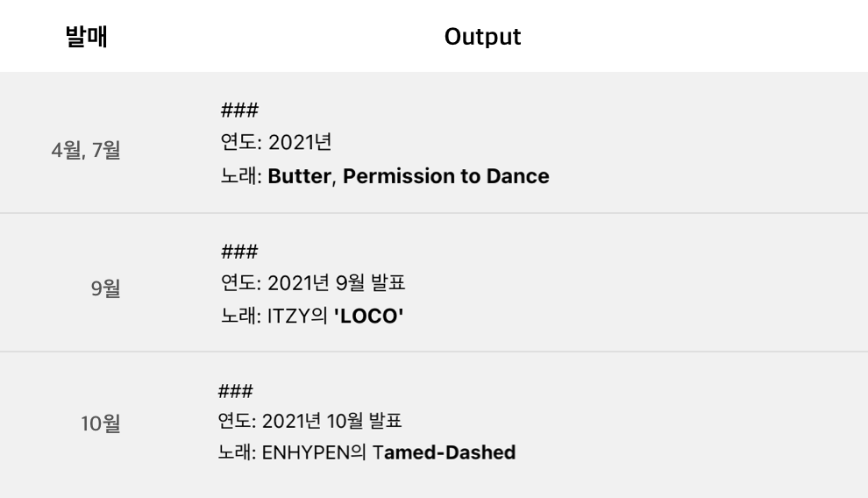Viewport: 868px width, 498px height.
Task: Click the bold 'LOCO' song title
Action: pyautogui.click(x=368, y=316)
